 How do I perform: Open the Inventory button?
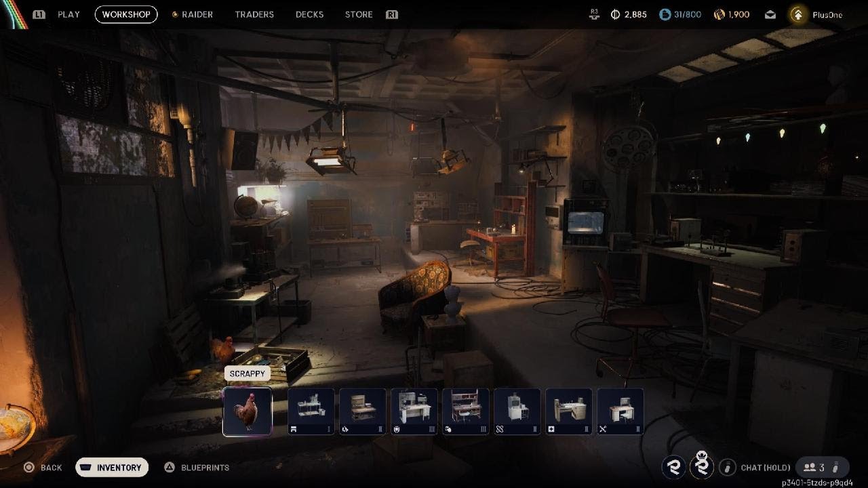click(x=112, y=468)
